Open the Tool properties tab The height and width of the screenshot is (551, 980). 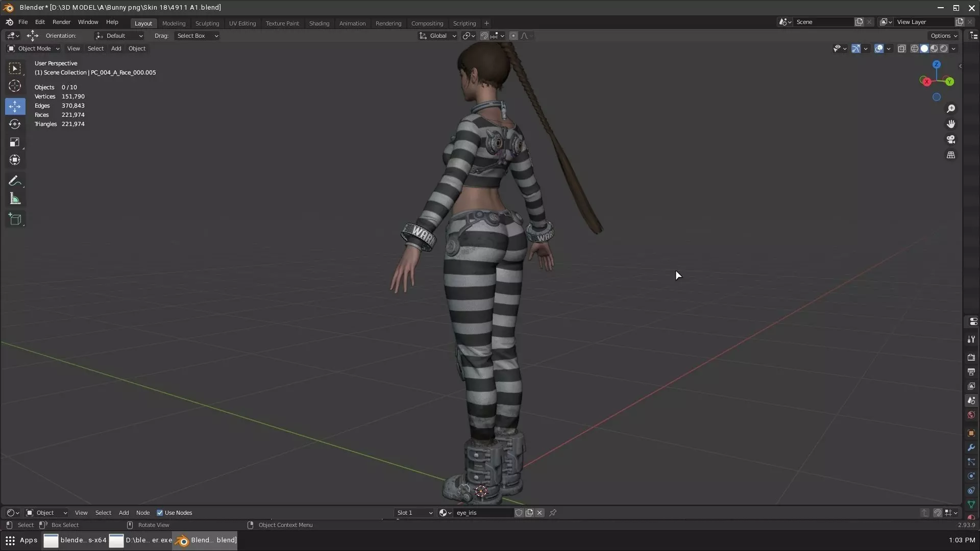point(971,339)
